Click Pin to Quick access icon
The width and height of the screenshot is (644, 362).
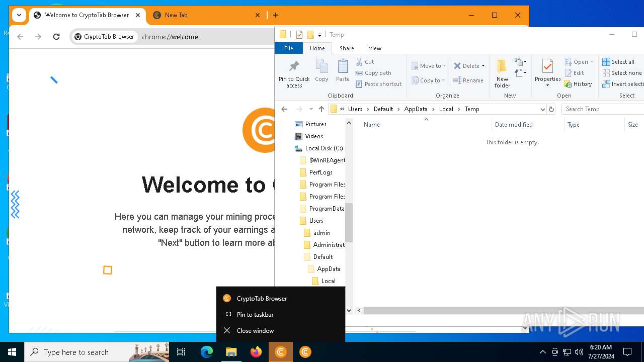294,73
